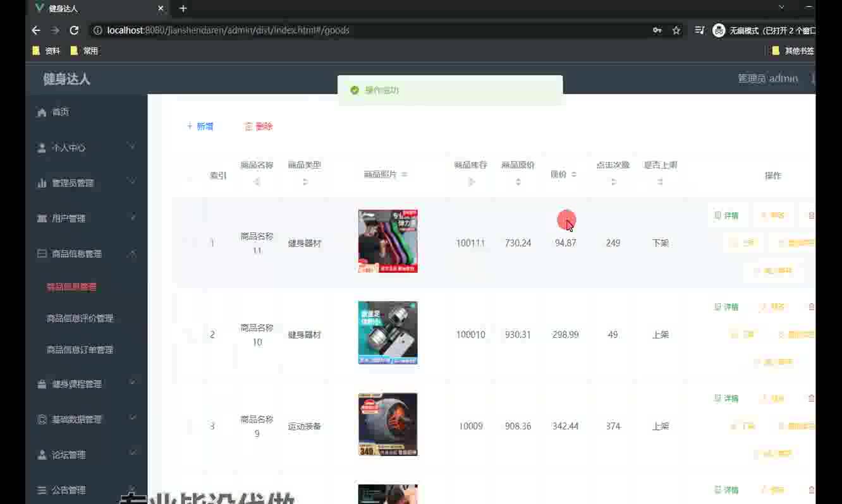Expand the 基础数据管理 sidebar menu

[x=86, y=419]
